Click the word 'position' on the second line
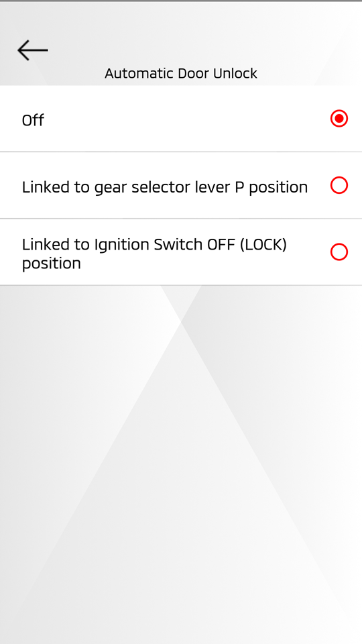 (52, 264)
